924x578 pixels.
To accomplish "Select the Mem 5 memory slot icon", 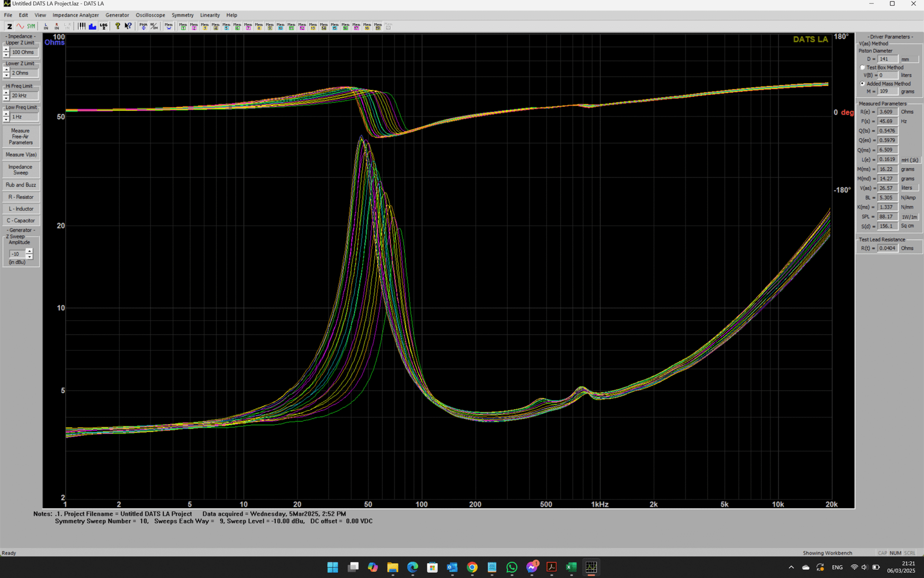I will 226,26.
